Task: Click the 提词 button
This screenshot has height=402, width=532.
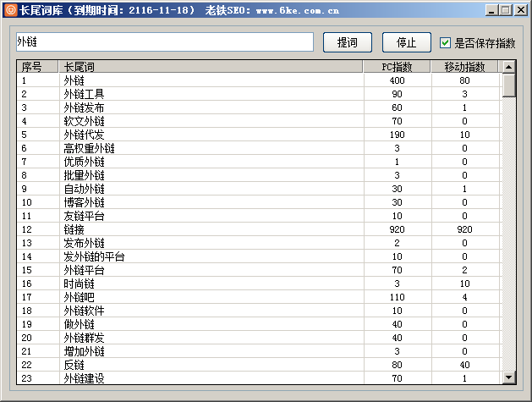Action: pos(348,42)
